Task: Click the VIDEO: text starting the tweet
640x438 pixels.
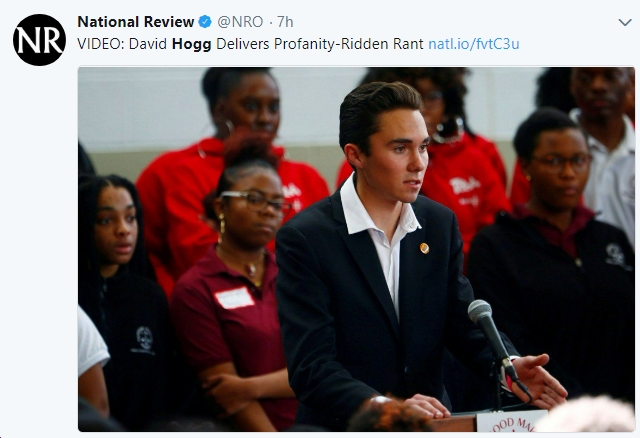Action: point(101,44)
